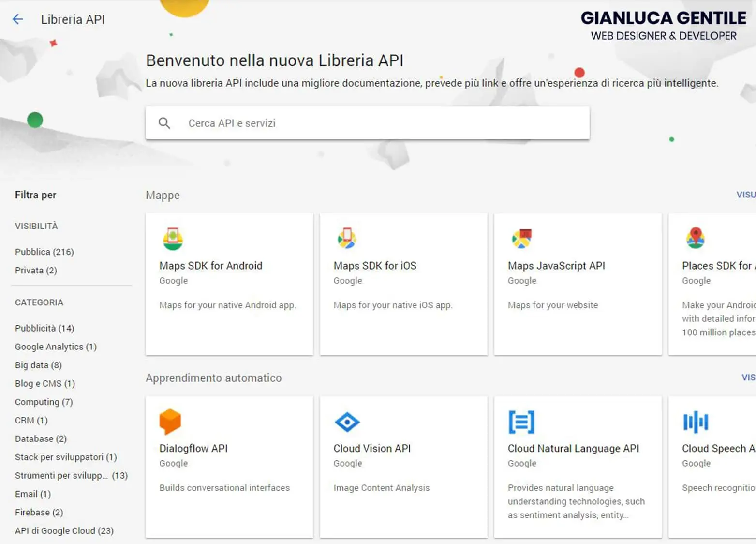The width and height of the screenshot is (756, 544).
Task: Open the Google Analytics category
Action: pyautogui.click(x=56, y=347)
